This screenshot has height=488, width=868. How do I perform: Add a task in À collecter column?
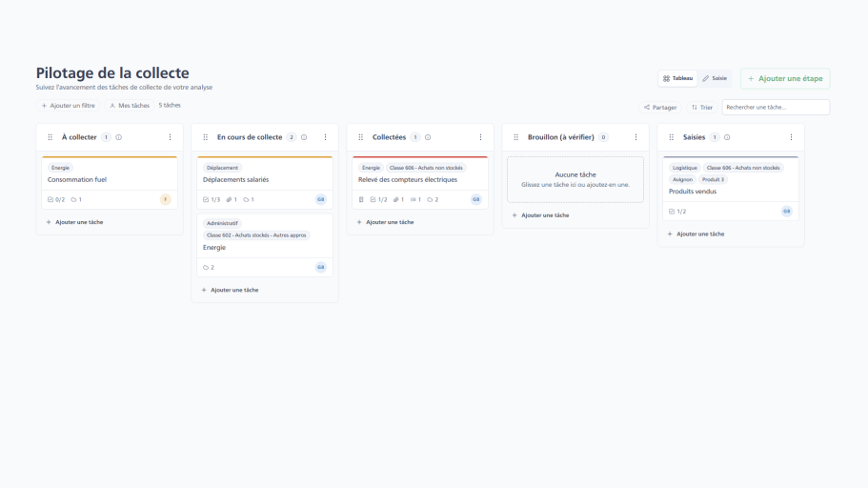[74, 222]
